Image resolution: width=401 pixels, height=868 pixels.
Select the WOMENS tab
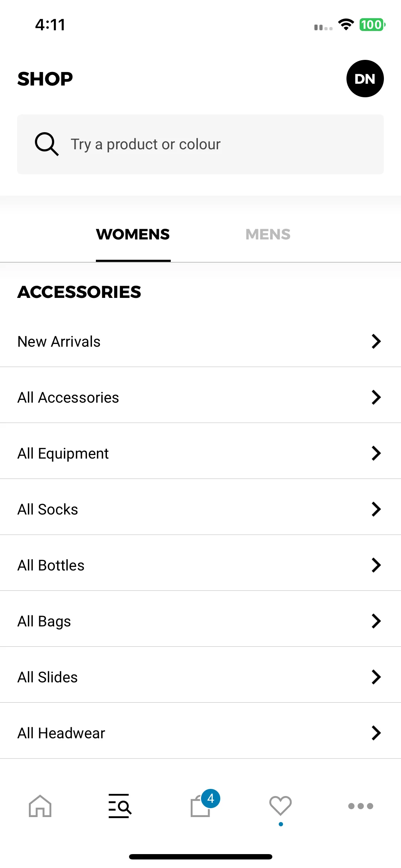[x=133, y=234]
